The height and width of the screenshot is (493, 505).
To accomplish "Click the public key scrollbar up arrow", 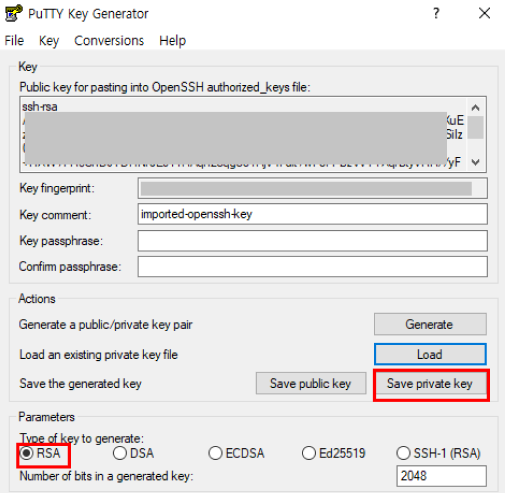I will coord(476,108).
